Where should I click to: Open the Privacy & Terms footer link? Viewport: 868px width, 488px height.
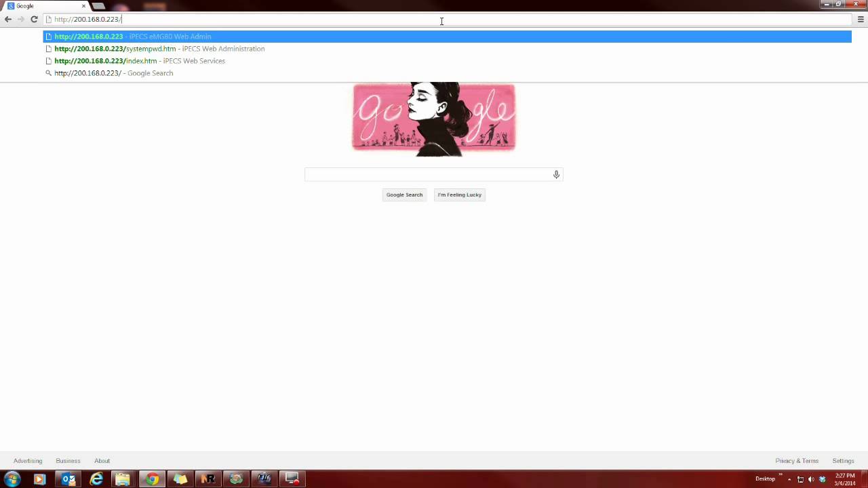pos(797,461)
